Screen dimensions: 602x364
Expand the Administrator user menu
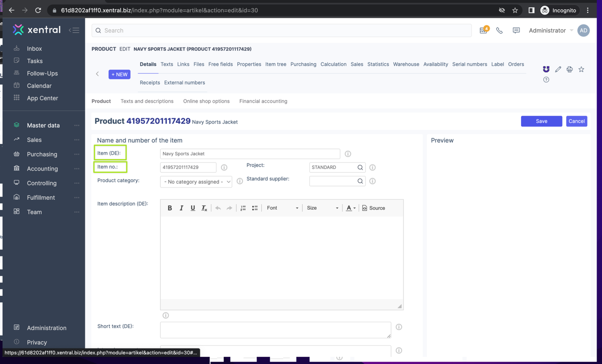[x=551, y=30]
